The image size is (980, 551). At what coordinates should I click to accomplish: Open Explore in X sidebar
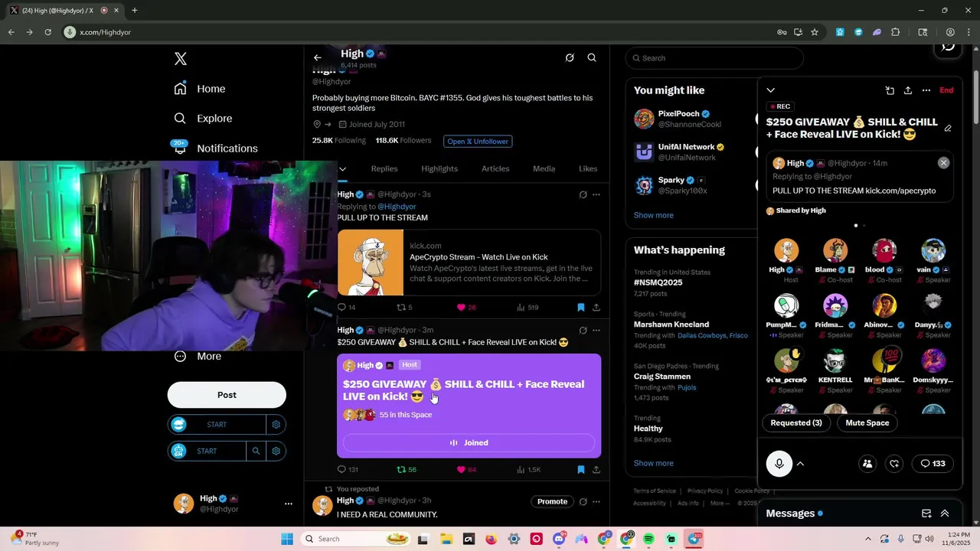pyautogui.click(x=203, y=119)
